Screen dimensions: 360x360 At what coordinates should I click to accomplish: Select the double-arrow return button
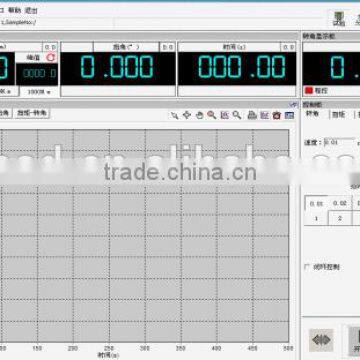[x=321, y=340]
